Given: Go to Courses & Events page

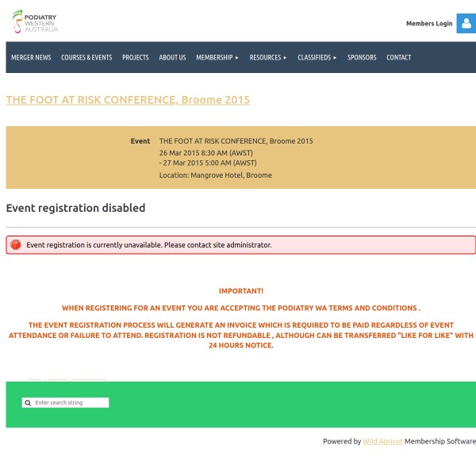Looking at the screenshot, I should pyautogui.click(x=86, y=58).
